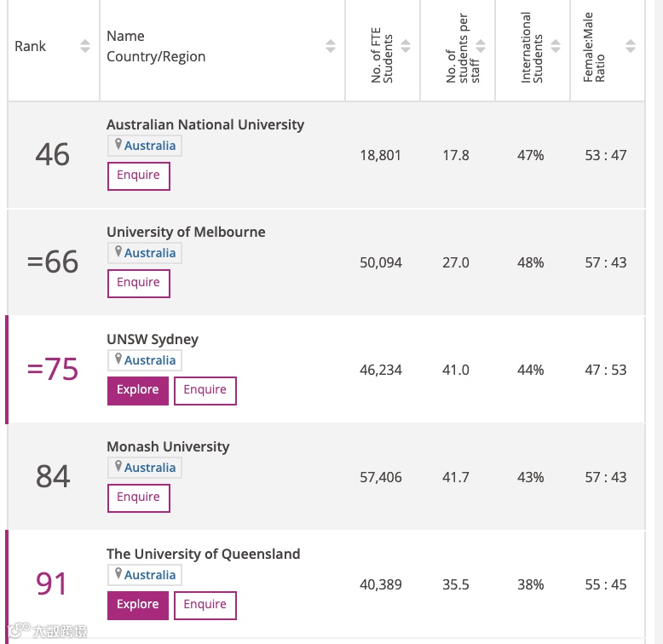This screenshot has height=644, width=663.
Task: Click location pin beside Australian National University's country
Action: (118, 145)
